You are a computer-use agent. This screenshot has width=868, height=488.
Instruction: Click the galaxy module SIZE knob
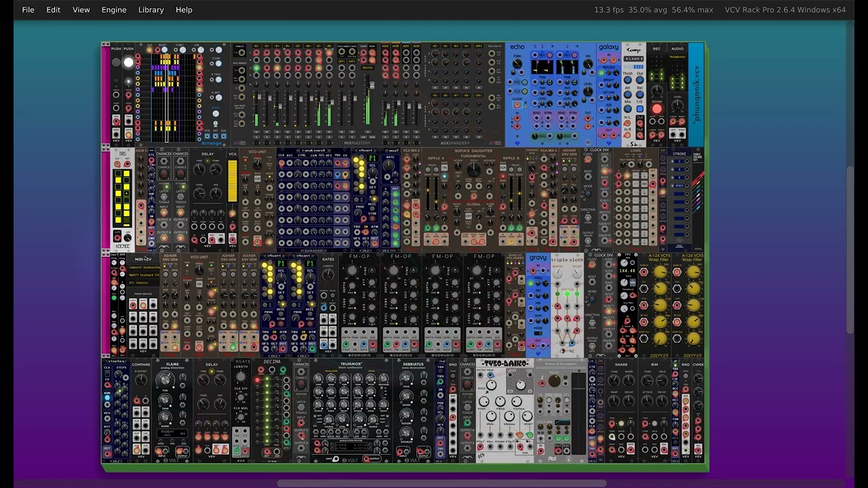(x=616, y=110)
